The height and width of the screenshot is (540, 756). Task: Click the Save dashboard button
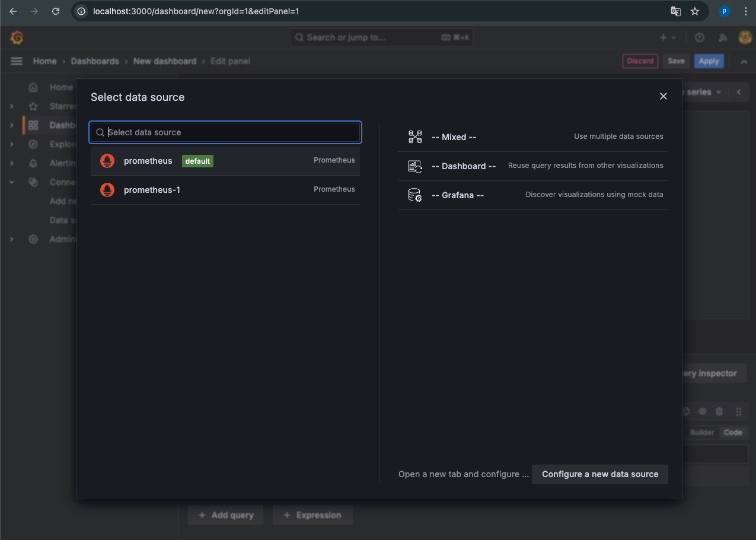click(676, 61)
